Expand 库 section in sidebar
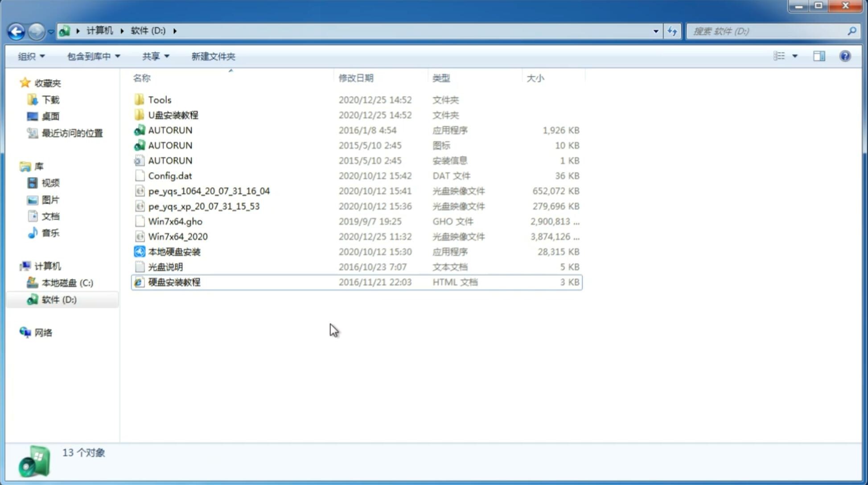Screen dimensions: 868x485 point(16,166)
